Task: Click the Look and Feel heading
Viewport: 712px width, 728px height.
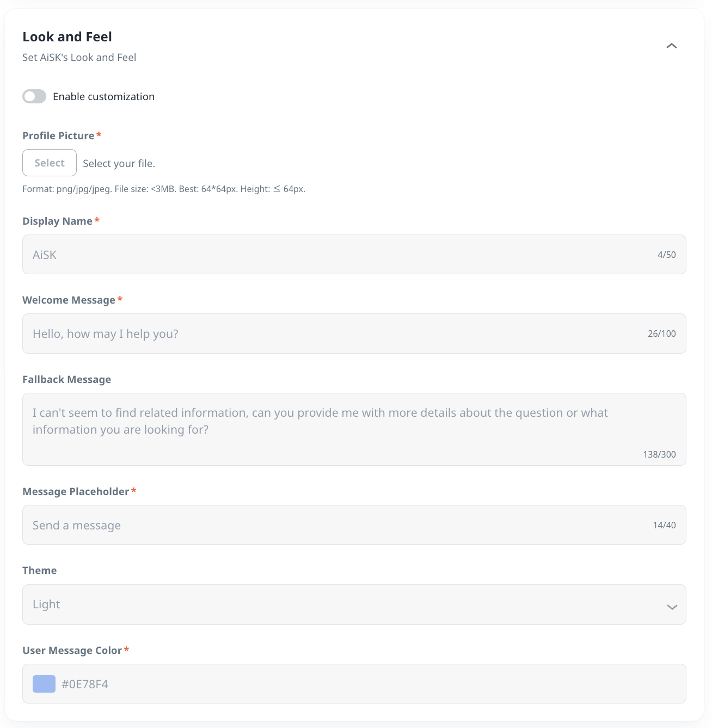Action: click(67, 36)
